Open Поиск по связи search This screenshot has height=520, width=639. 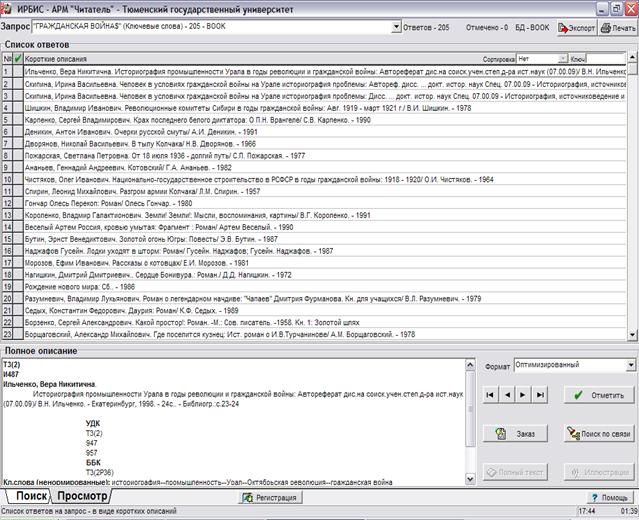(598, 433)
